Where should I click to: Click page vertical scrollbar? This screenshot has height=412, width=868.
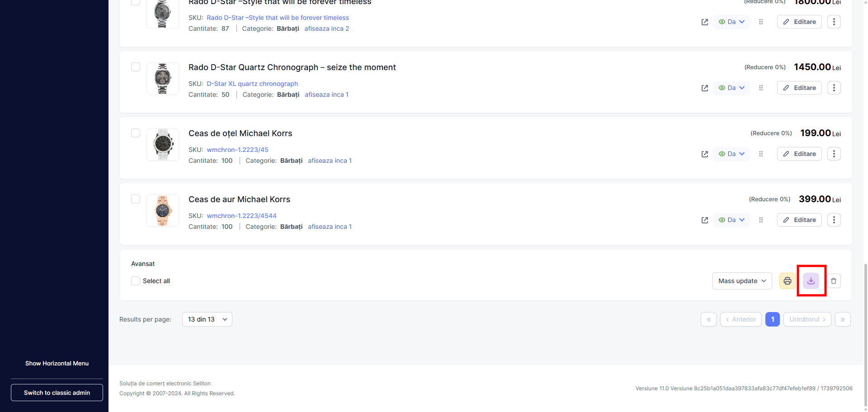pyautogui.click(x=865, y=335)
